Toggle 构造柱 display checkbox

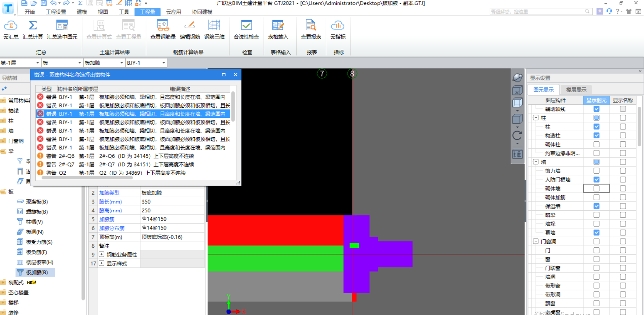pos(596,135)
